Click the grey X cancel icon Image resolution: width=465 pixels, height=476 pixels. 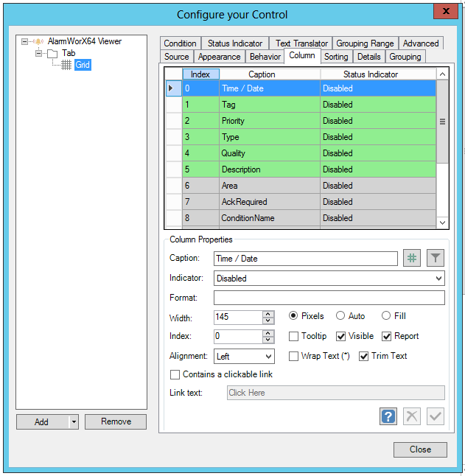click(412, 416)
